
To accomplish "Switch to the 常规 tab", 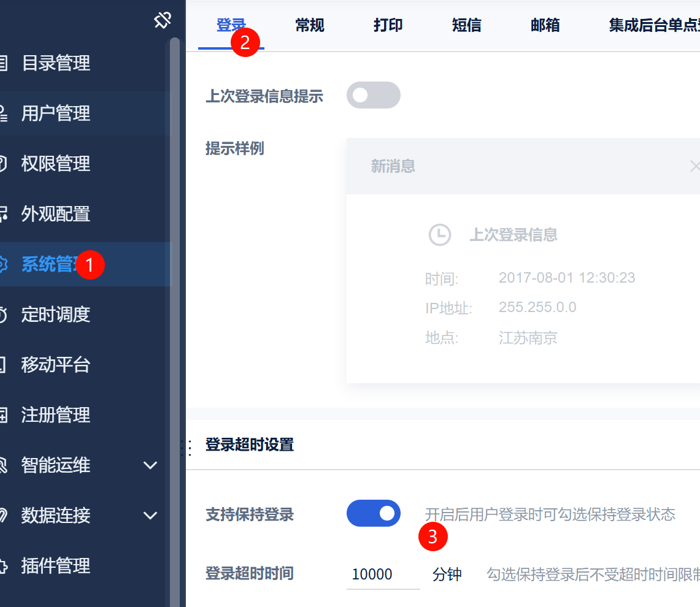I will [x=310, y=25].
